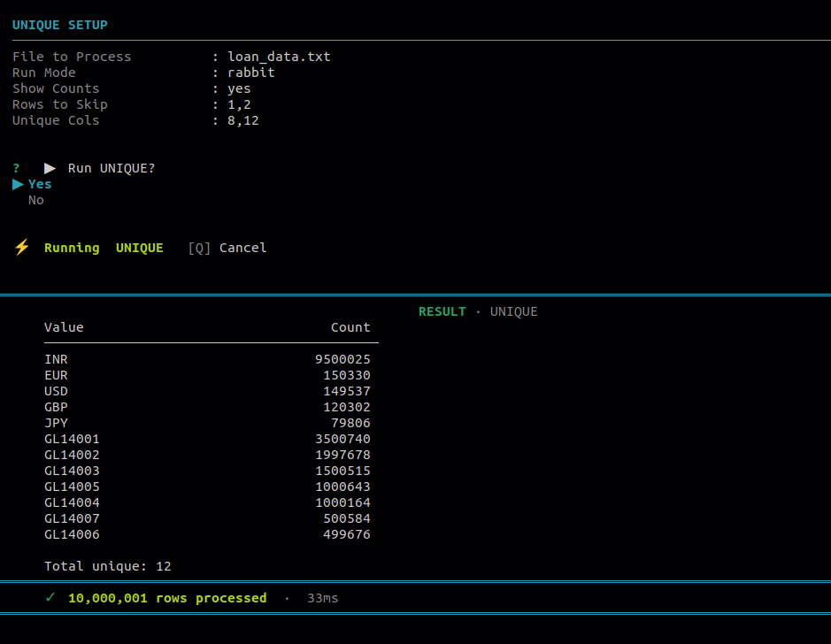Click the EUR value row
Image resolution: width=831 pixels, height=644 pixels.
pyautogui.click(x=56, y=375)
